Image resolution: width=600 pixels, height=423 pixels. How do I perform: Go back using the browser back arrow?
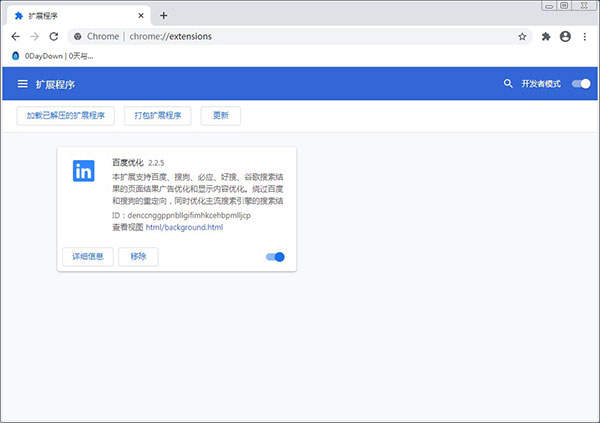[x=15, y=36]
